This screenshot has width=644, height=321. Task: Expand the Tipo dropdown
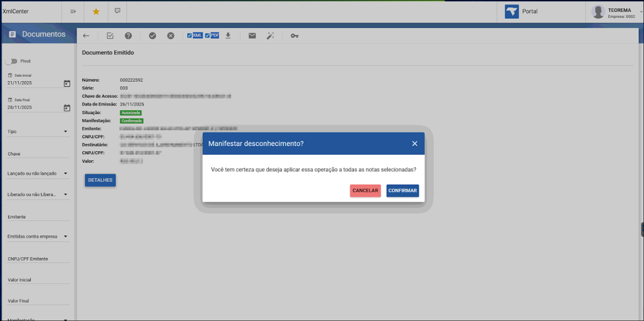pos(38,131)
